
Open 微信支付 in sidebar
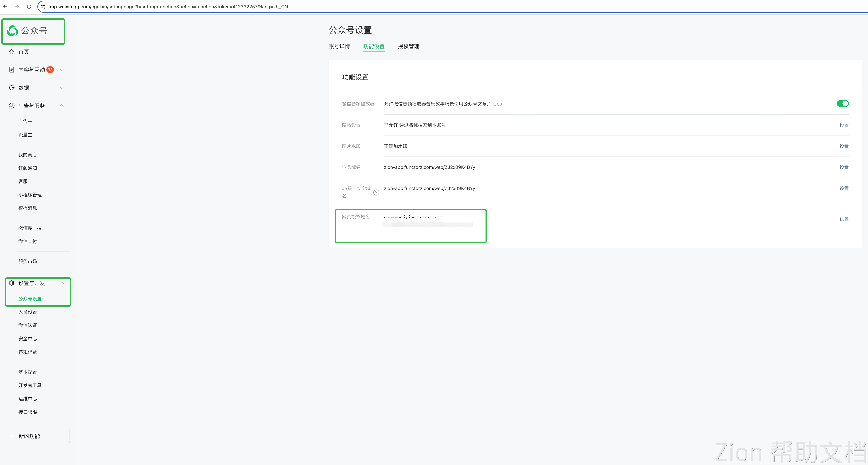pos(28,241)
